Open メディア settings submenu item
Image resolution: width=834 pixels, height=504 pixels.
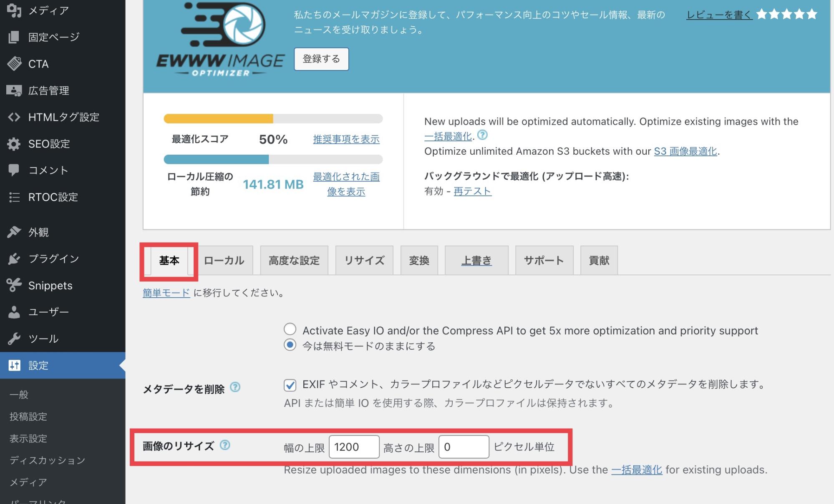point(28,482)
